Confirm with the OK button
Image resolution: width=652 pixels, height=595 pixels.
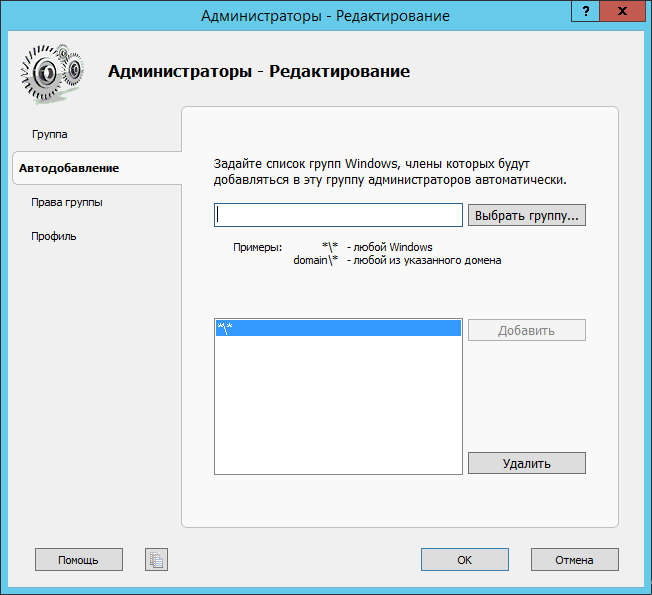[464, 560]
